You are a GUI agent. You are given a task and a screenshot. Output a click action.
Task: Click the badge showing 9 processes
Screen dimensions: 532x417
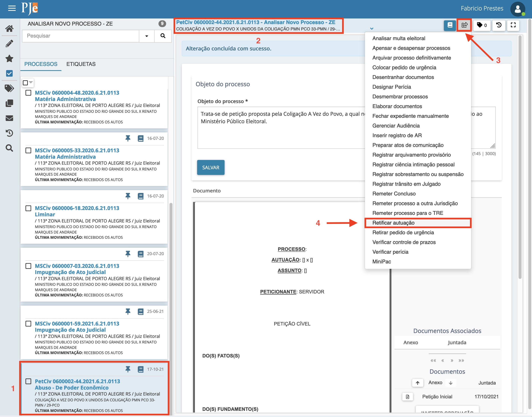point(162,24)
